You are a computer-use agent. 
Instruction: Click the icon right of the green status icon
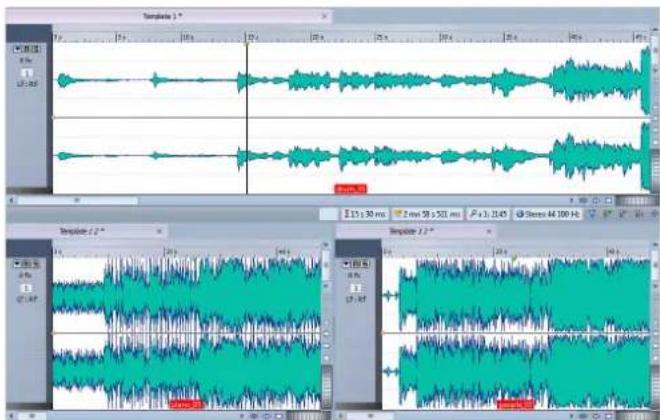(x=623, y=214)
